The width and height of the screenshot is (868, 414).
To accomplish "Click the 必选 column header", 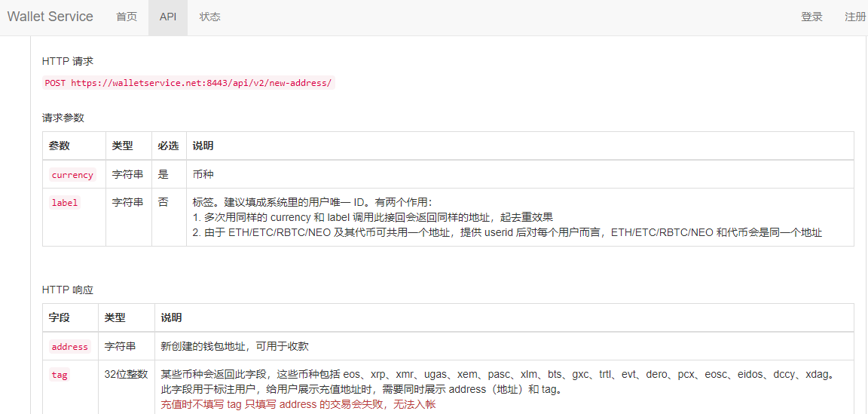I will pos(168,146).
